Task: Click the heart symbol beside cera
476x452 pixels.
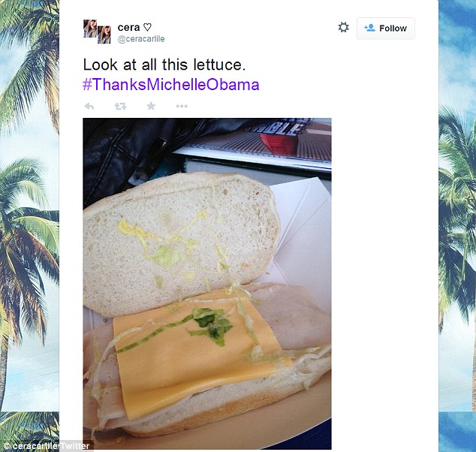Action: pyautogui.click(x=147, y=27)
